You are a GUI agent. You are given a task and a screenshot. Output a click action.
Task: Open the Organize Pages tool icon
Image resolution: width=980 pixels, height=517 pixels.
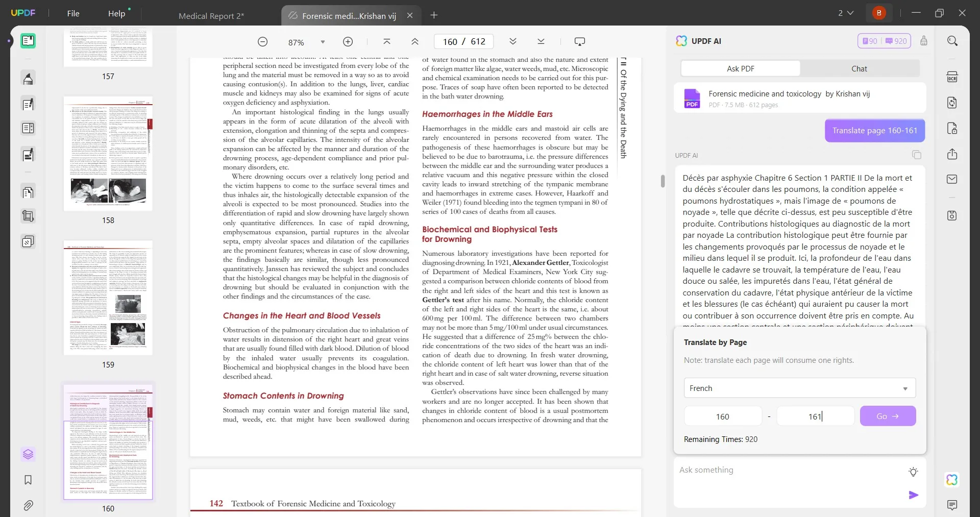pyautogui.click(x=28, y=128)
